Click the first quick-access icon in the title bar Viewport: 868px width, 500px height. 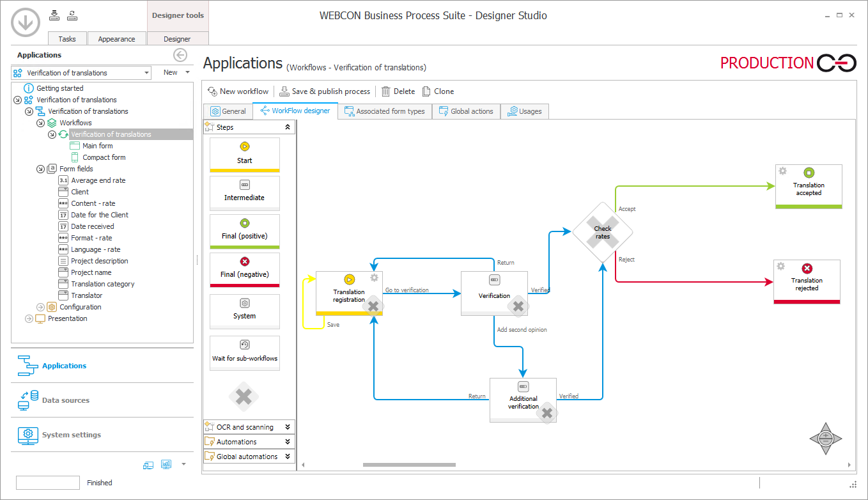(x=54, y=15)
